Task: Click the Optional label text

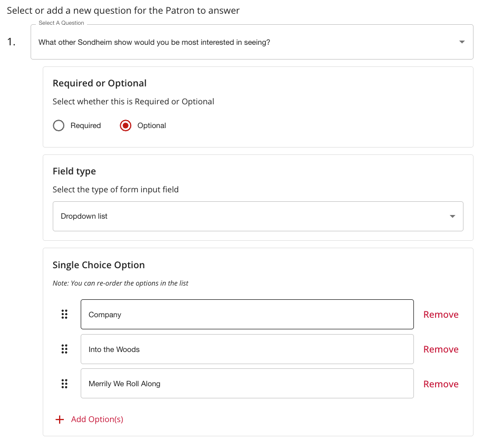Action: [152, 126]
